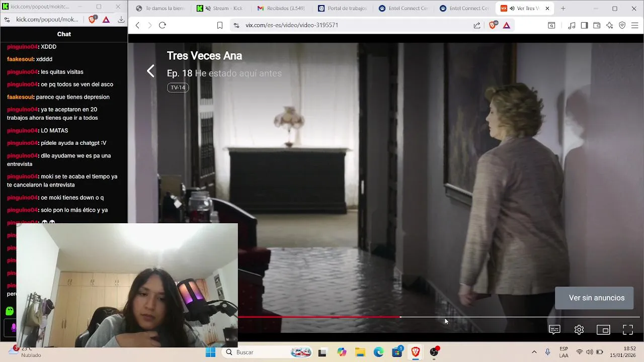Click faakesoul username on 'xdddd' message
This screenshot has width=644, height=362.
pos(20,59)
